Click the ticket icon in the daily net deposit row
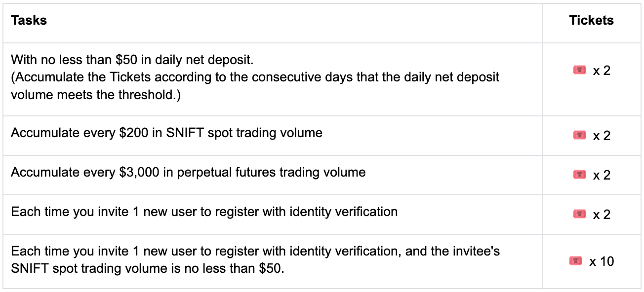 tap(579, 71)
